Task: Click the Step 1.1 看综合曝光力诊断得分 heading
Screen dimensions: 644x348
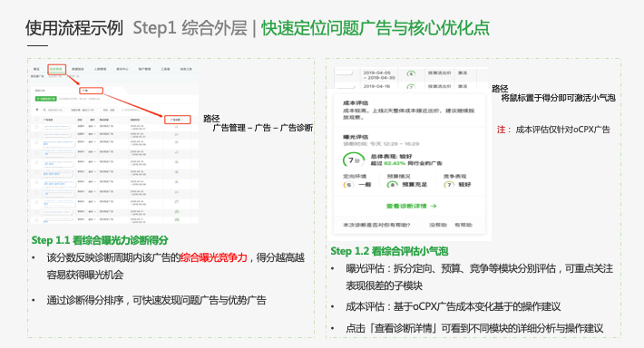Action: click(100, 240)
